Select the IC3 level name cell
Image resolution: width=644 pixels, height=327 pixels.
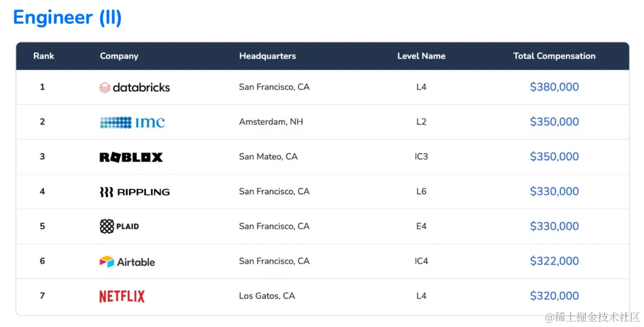tap(422, 157)
